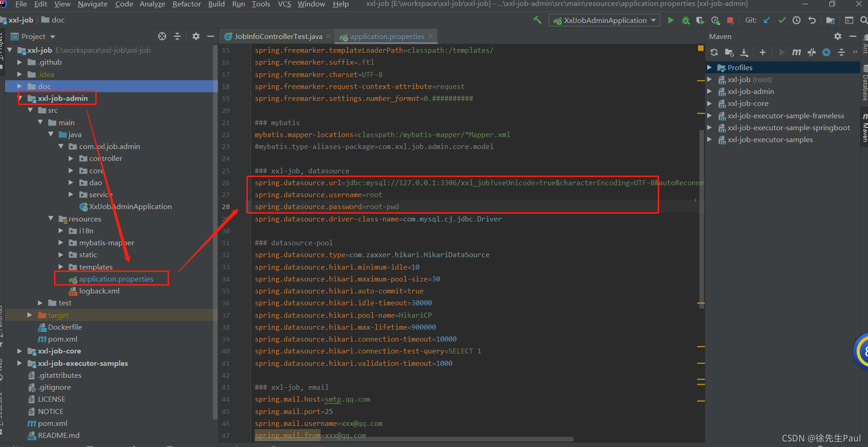Open Project panel settings gear

click(196, 36)
